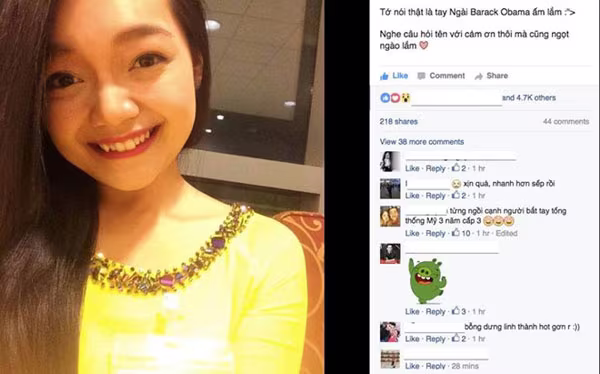Open the 44 comments count link

point(566,121)
